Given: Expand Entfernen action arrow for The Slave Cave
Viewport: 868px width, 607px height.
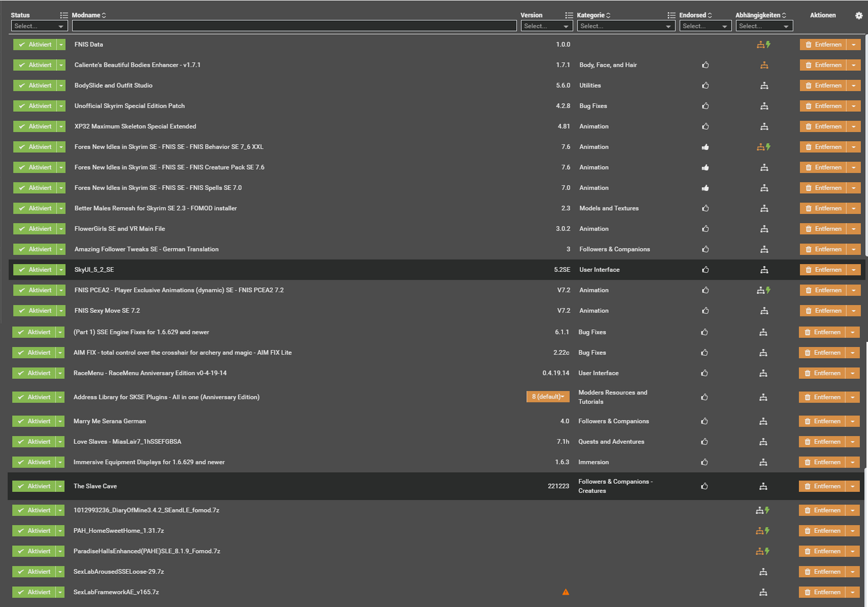Looking at the screenshot, I should (852, 486).
